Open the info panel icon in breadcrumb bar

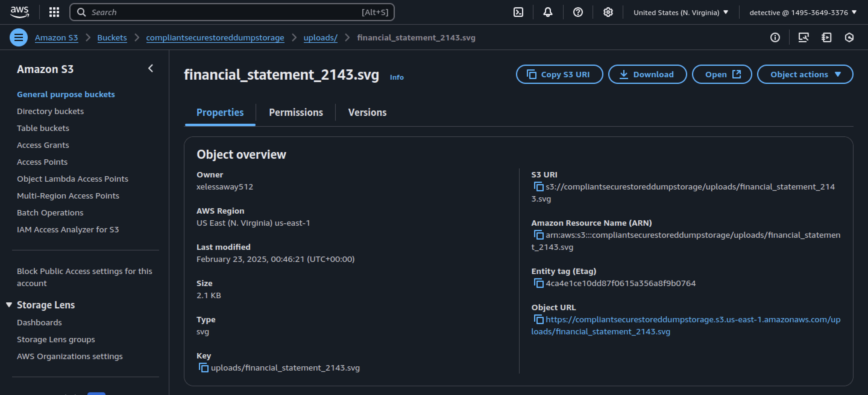tap(775, 37)
